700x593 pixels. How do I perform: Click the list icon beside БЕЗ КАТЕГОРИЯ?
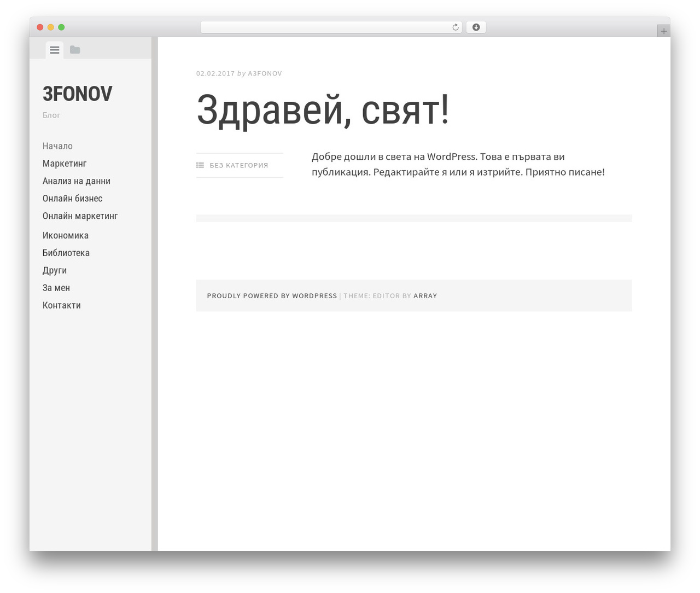coord(200,165)
